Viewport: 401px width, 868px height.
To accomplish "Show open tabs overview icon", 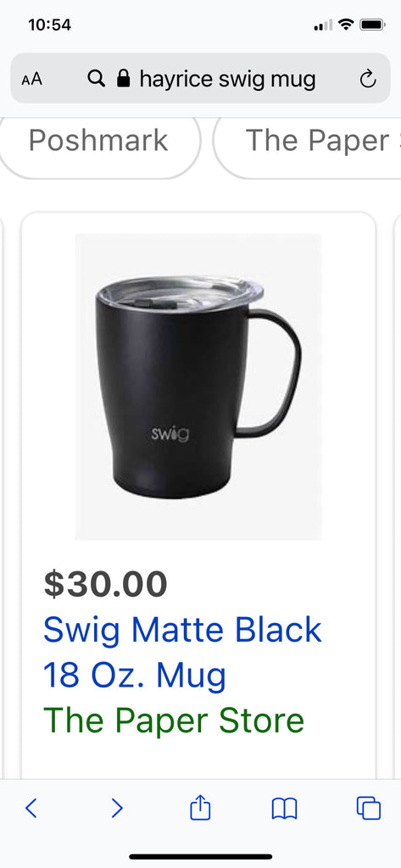I will pyautogui.click(x=369, y=808).
